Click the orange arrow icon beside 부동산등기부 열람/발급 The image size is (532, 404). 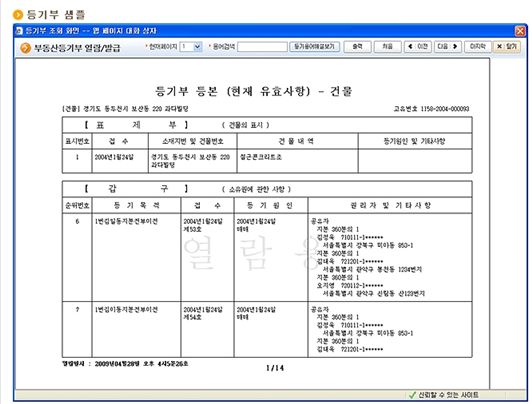coord(25,48)
